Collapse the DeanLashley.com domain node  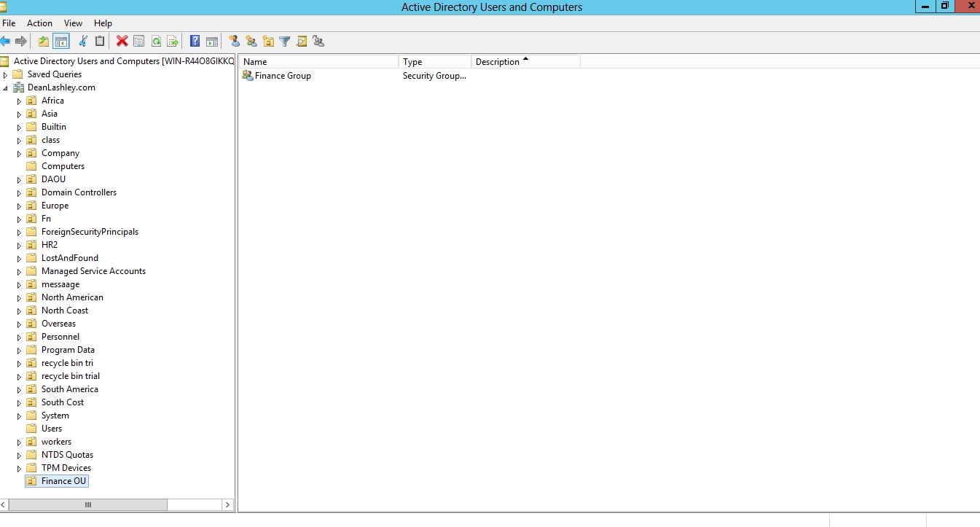pyautogui.click(x=6, y=88)
